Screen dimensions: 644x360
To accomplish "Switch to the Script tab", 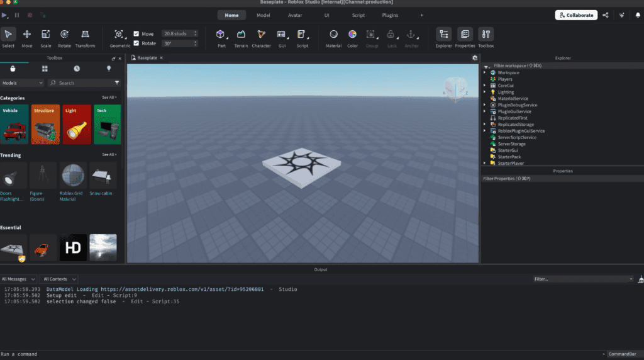I will 358,15.
